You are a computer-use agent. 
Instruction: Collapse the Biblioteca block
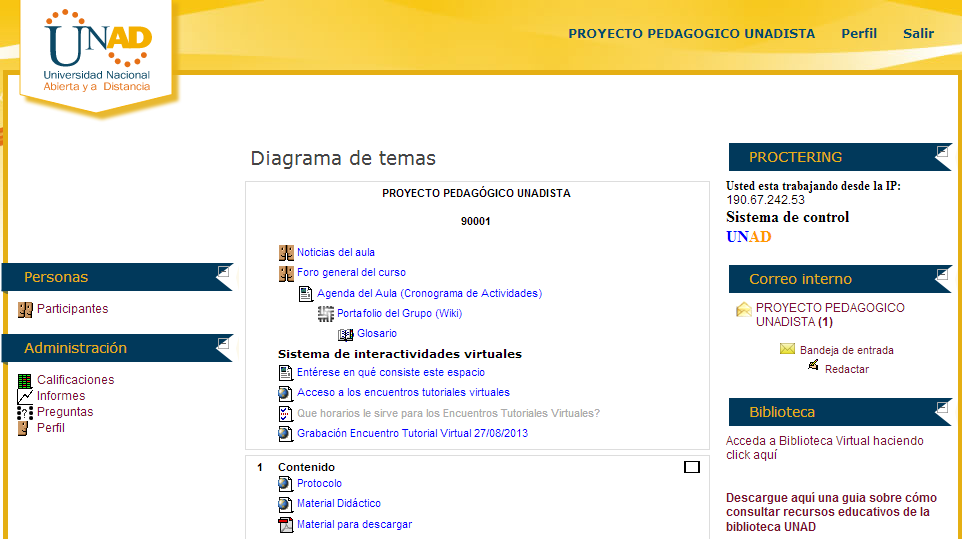[942, 406]
